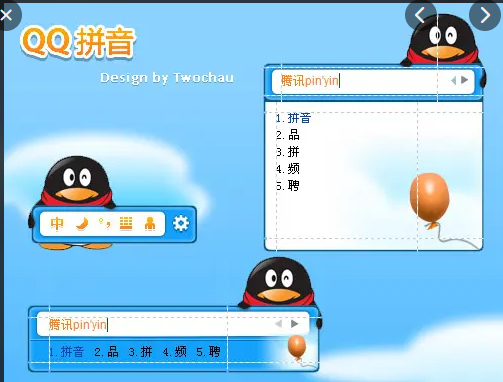Click next page arrow in horizontal candidate bar
The width and height of the screenshot is (503, 382).
pos(294,324)
